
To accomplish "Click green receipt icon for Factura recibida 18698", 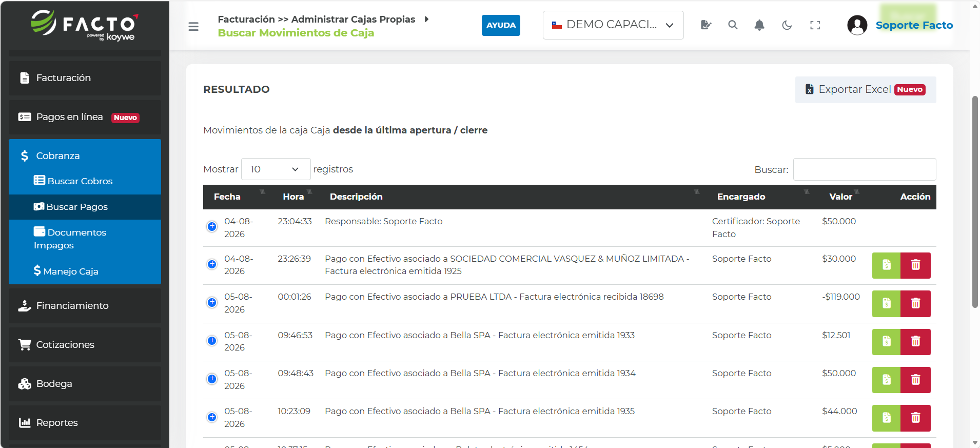I will coord(886,303).
